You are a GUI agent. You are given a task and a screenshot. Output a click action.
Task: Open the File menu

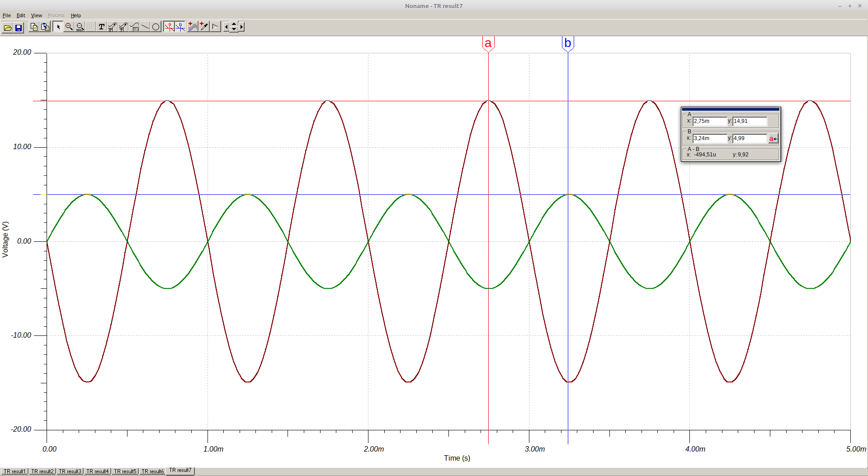(x=7, y=15)
